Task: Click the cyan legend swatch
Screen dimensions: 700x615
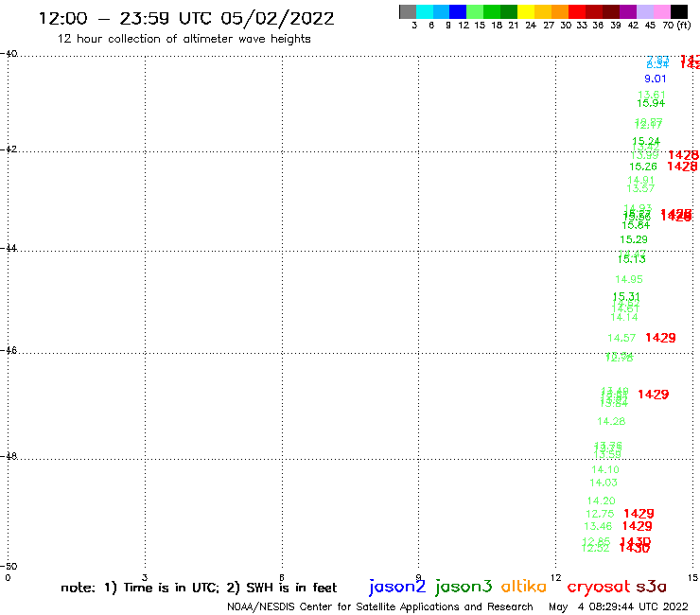Action: (425, 12)
